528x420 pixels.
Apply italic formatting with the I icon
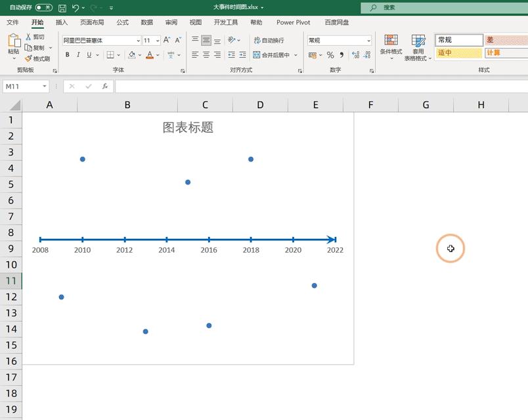78,55
